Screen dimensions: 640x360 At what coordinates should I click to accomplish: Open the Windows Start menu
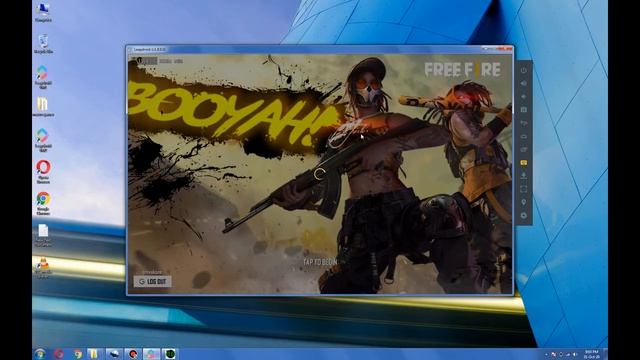[x=40, y=354]
